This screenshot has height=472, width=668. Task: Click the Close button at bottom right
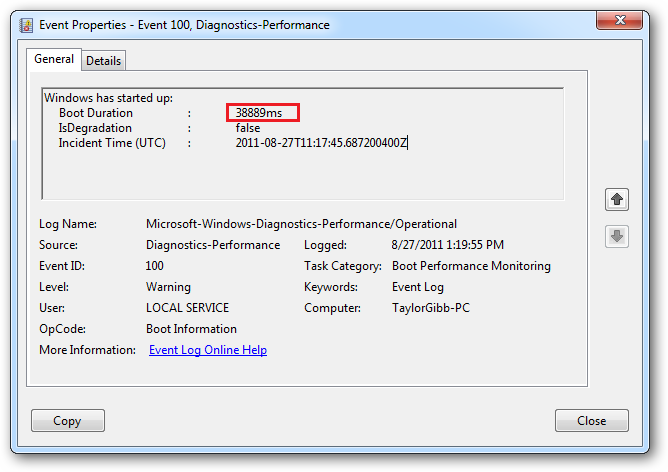pyautogui.click(x=591, y=421)
